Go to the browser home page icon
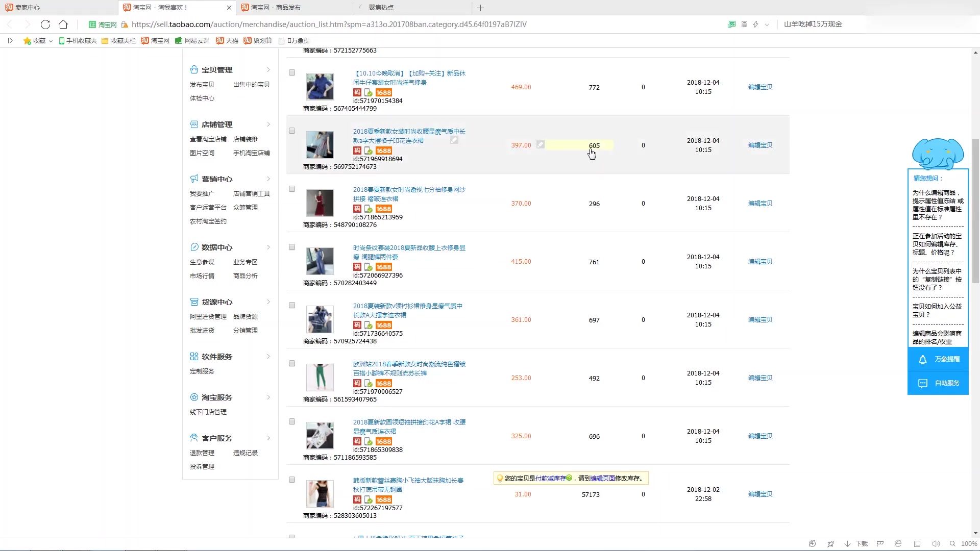Screen dimensions: 980x551 click(x=63, y=24)
